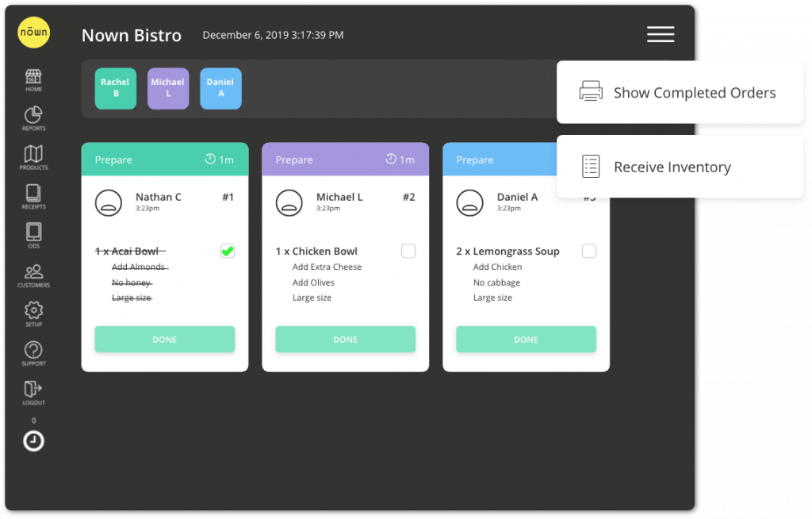Uncheck the completed Acai Bowl item
Viewport: 812px width, 519px height.
click(x=228, y=251)
